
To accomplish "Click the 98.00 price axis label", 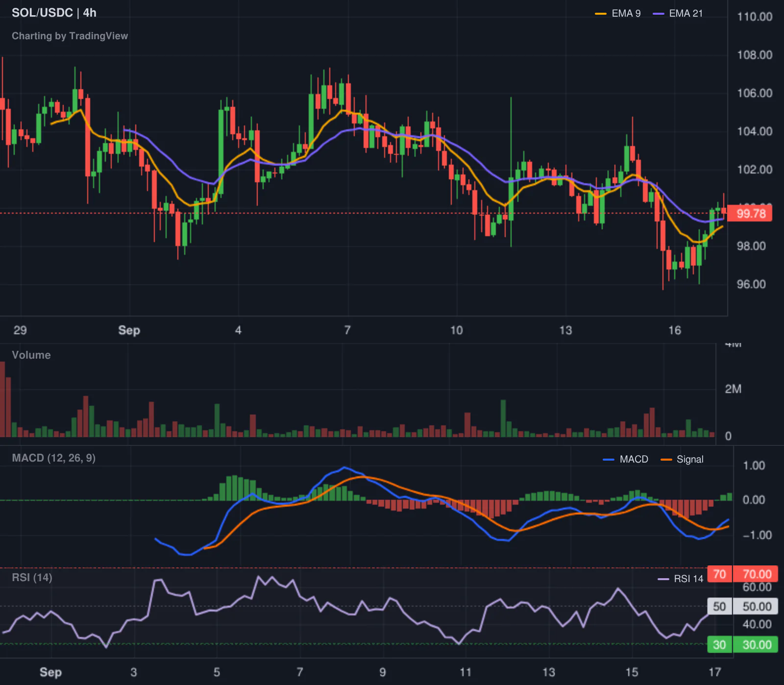I will pos(751,246).
